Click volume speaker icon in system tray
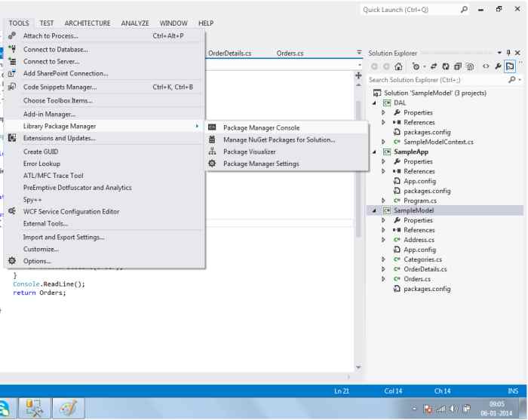Image resolution: width=528 pixels, height=420 pixels. click(x=453, y=409)
